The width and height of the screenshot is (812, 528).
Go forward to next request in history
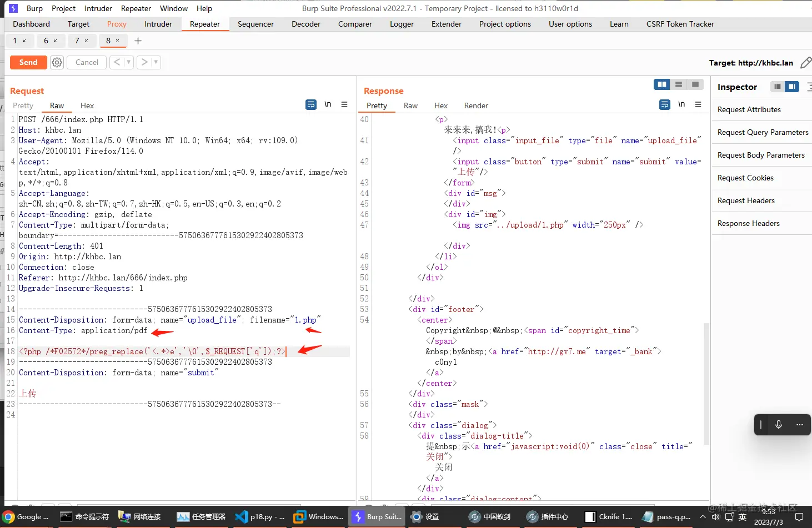pyautogui.click(x=144, y=62)
